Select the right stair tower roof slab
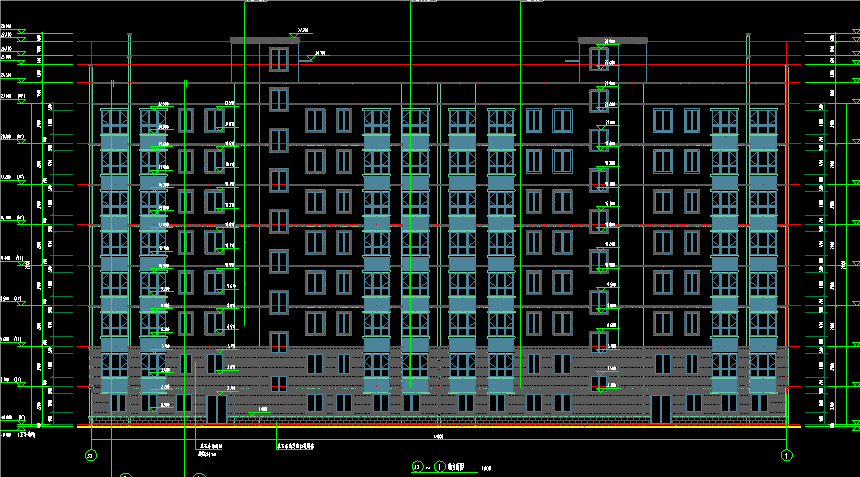 (613, 41)
